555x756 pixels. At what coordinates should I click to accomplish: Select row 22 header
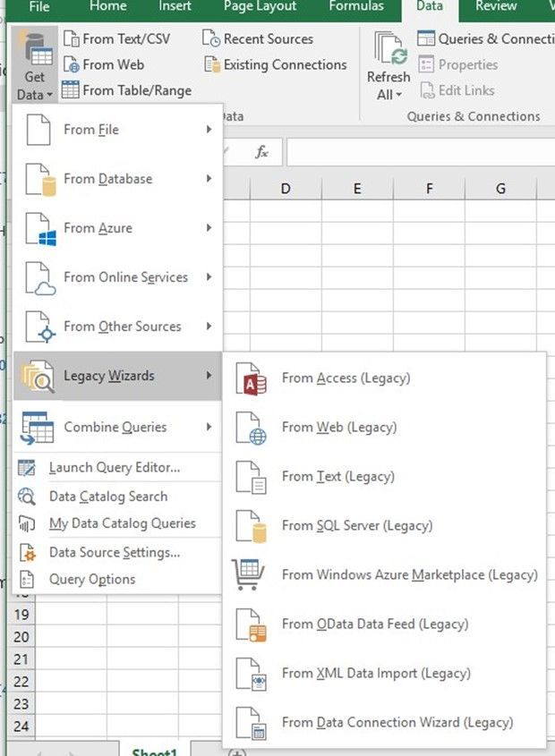click(21, 681)
